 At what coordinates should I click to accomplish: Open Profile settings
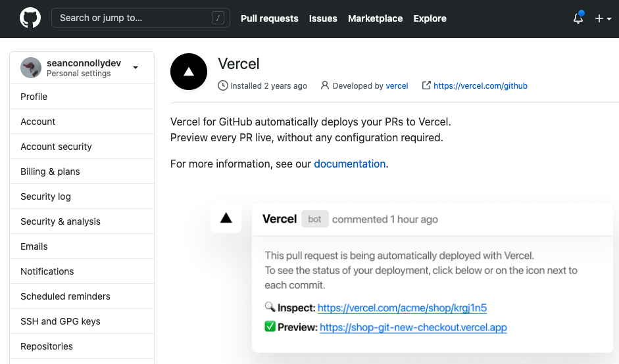(82, 97)
